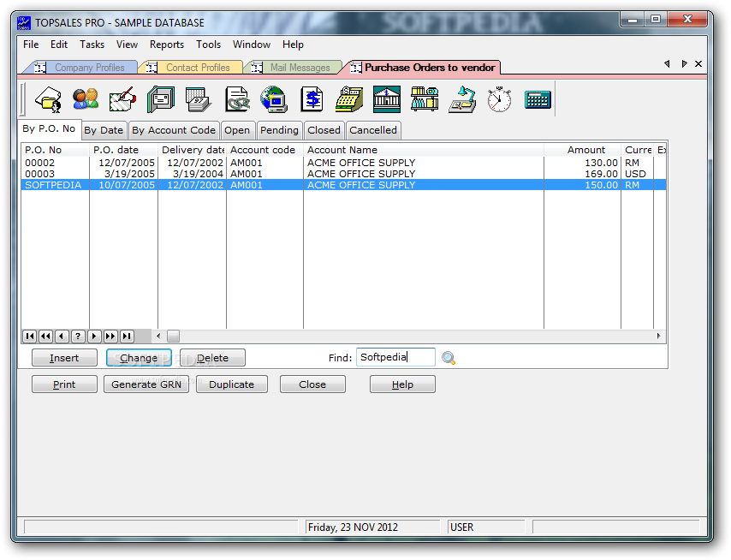Open the Tools menu

point(208,45)
